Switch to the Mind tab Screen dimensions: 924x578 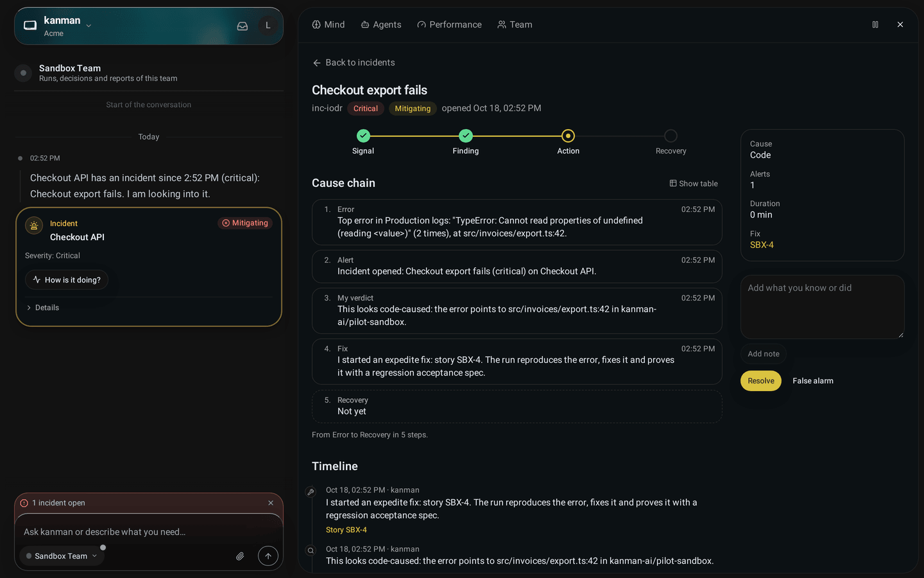tap(329, 24)
